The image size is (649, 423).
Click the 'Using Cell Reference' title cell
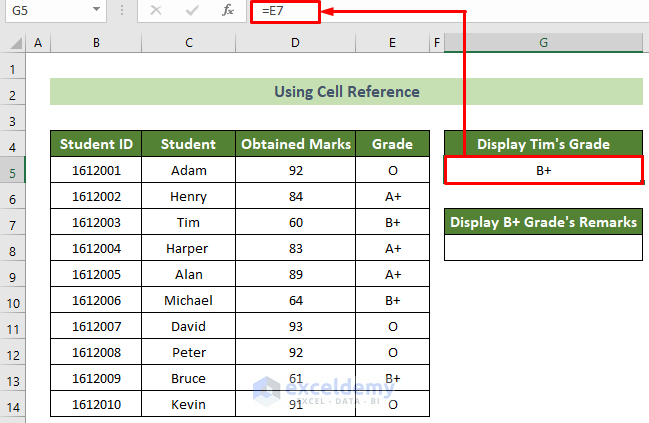pos(346,91)
